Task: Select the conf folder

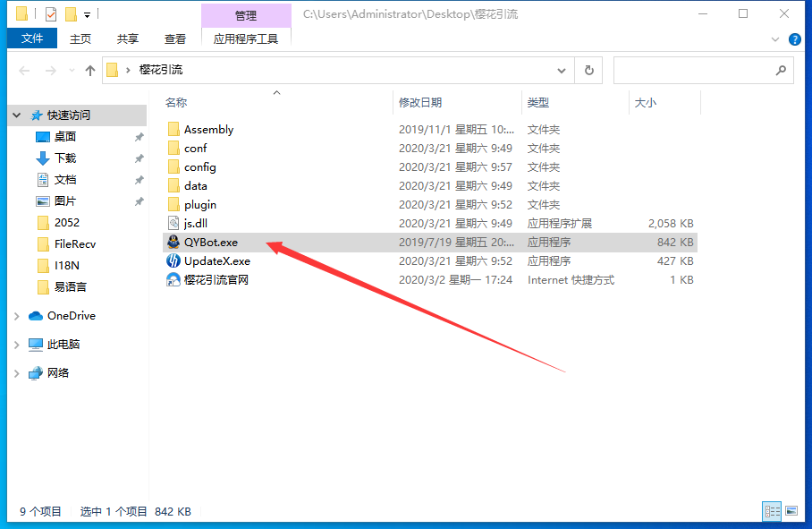Action: pos(195,149)
